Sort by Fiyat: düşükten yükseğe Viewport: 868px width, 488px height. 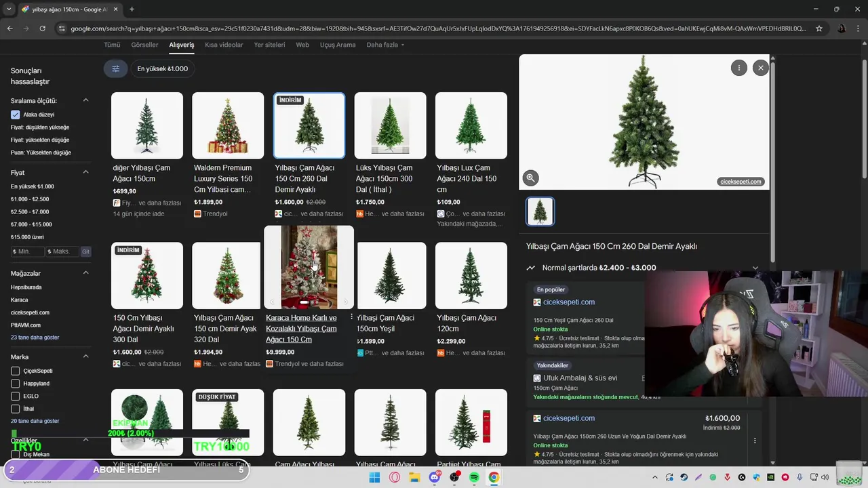(x=40, y=127)
